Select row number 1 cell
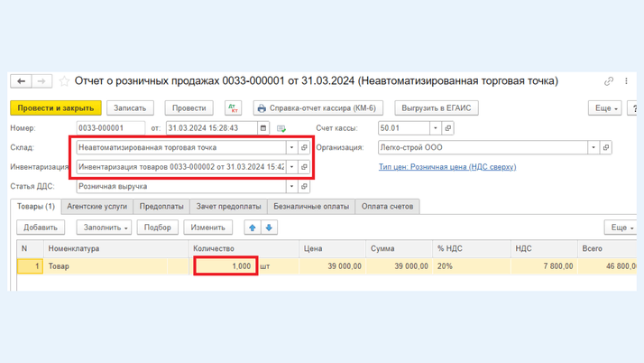The height and width of the screenshot is (363, 644). 30,266
